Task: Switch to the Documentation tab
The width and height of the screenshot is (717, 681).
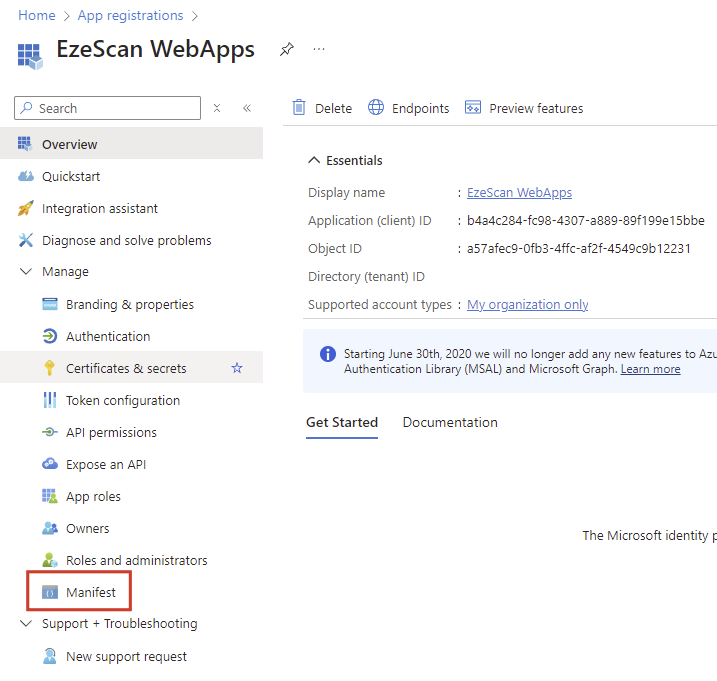Action: [x=450, y=422]
